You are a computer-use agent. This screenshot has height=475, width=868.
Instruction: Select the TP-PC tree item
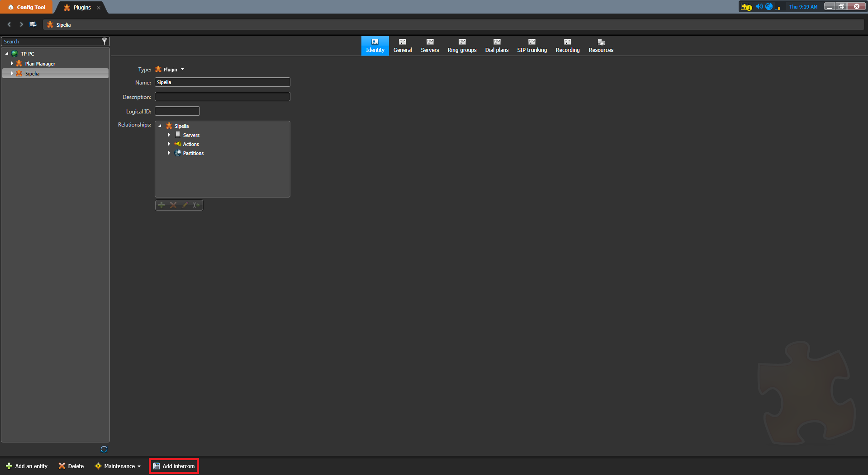[x=27, y=54]
